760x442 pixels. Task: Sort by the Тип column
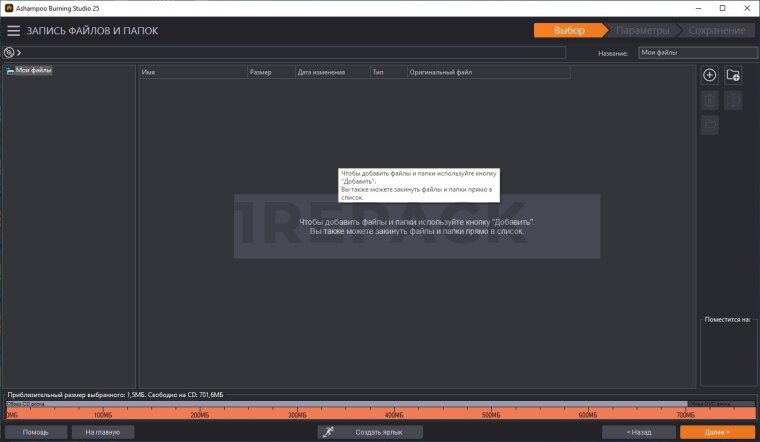pos(389,72)
